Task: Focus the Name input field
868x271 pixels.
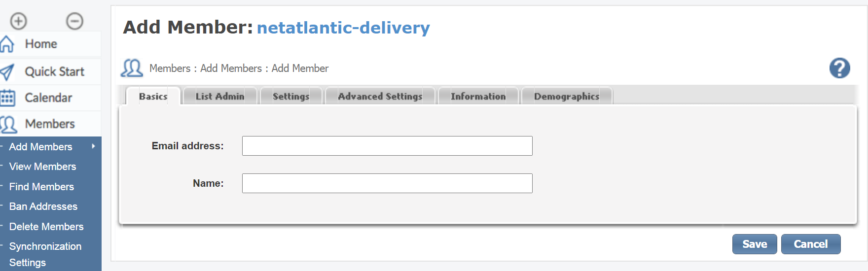Action: click(x=387, y=183)
